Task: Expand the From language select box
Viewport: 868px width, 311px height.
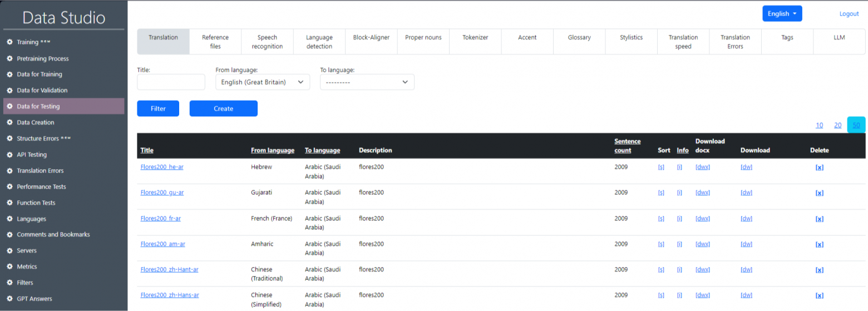Action: 263,82
